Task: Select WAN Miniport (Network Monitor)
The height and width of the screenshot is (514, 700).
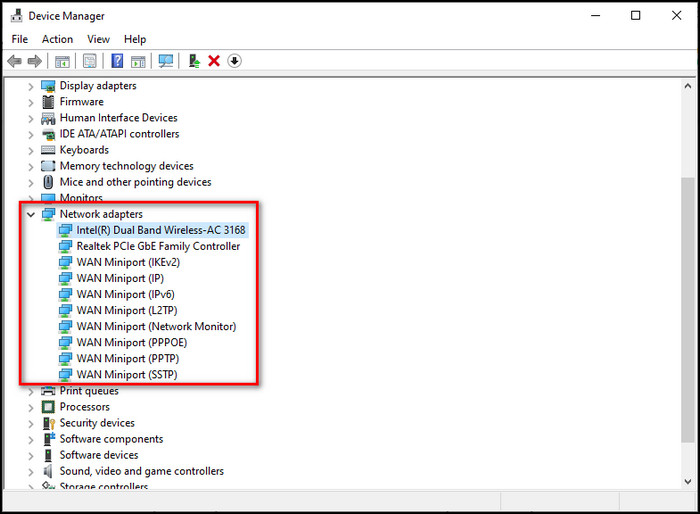Action: click(x=156, y=326)
